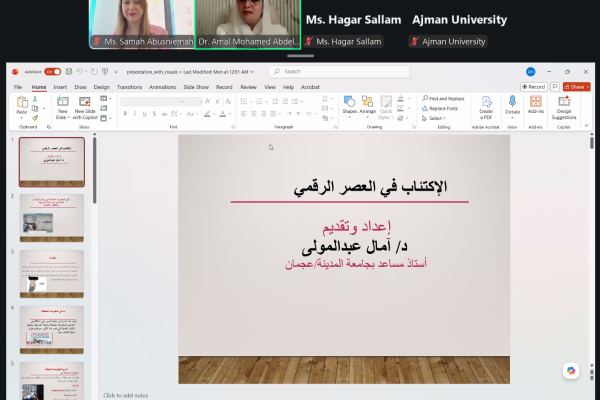600x400 pixels.
Task: Start Dictate with the microphone icon
Action: pos(512,104)
